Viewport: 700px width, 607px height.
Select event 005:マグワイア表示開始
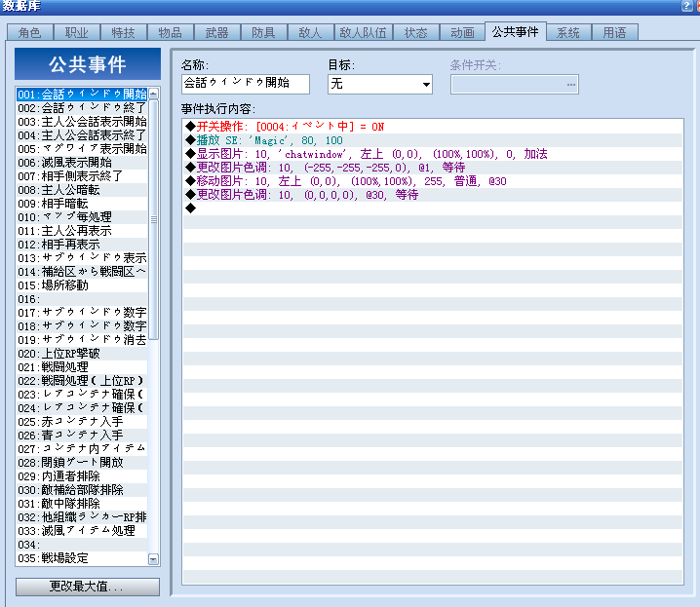[x=82, y=149]
